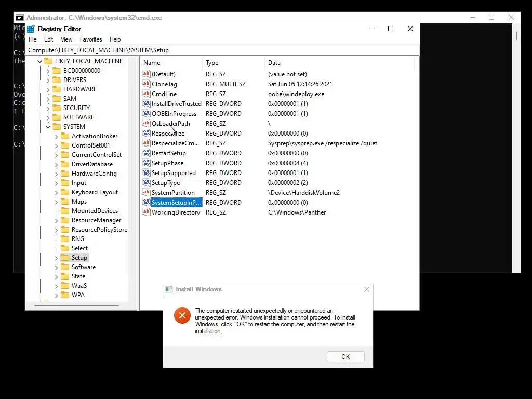Screen dimensions: 532x399
Task: Open the File menu
Action: (x=33, y=39)
